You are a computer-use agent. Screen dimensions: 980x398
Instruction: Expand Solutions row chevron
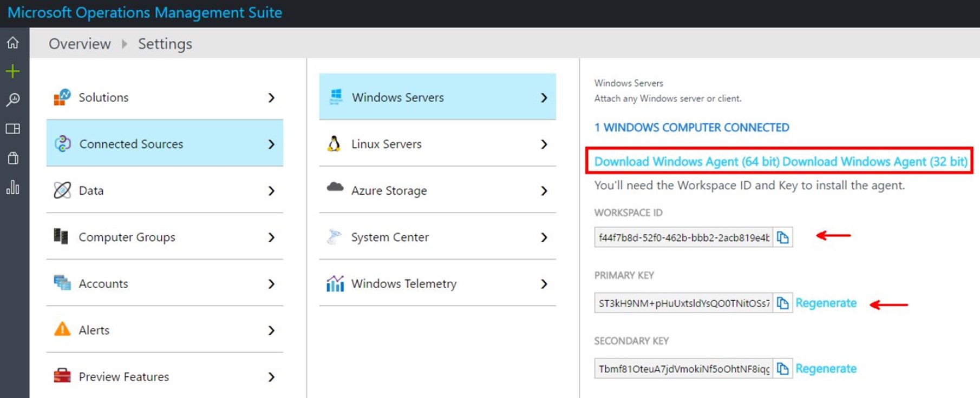272,98
